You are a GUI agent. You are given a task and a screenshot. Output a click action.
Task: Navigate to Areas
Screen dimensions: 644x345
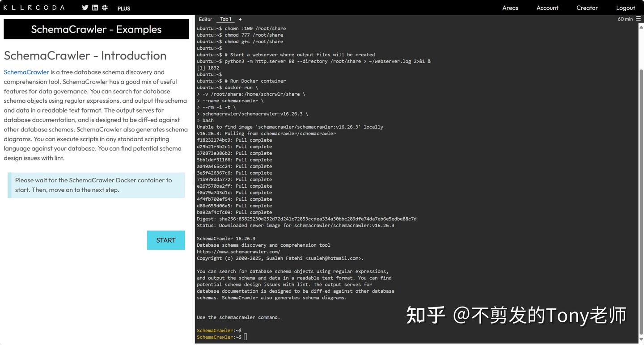pyautogui.click(x=510, y=8)
